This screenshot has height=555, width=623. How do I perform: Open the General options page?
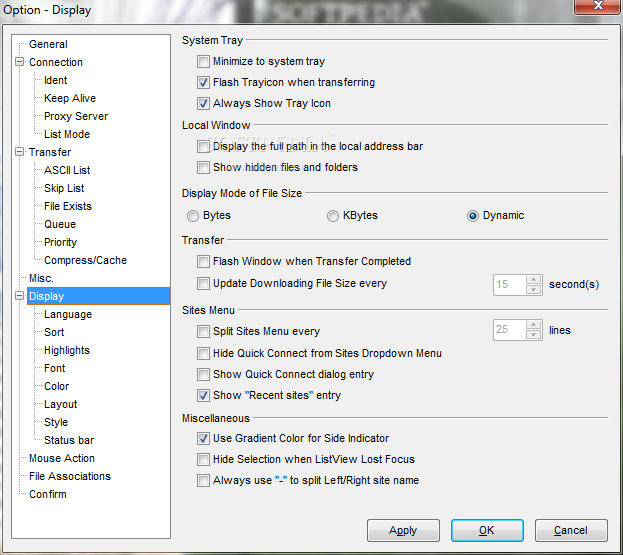click(x=48, y=44)
